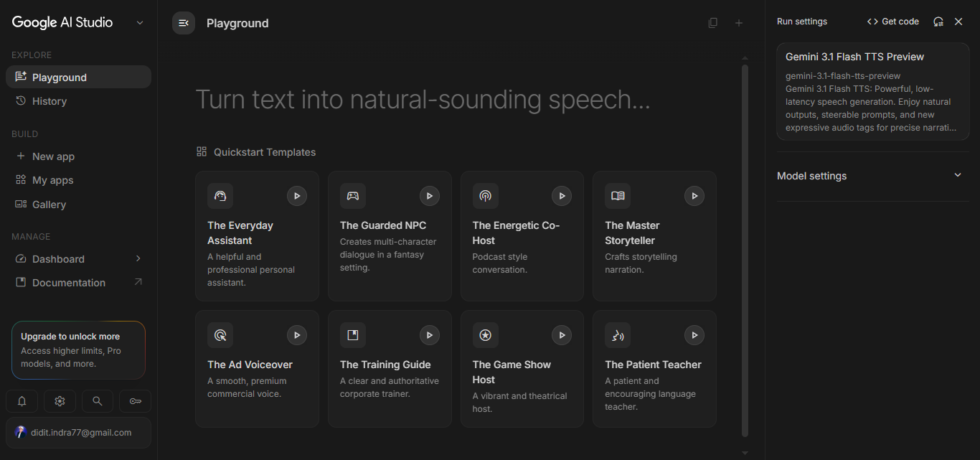Play The Guarded NPC template preview

tap(429, 195)
